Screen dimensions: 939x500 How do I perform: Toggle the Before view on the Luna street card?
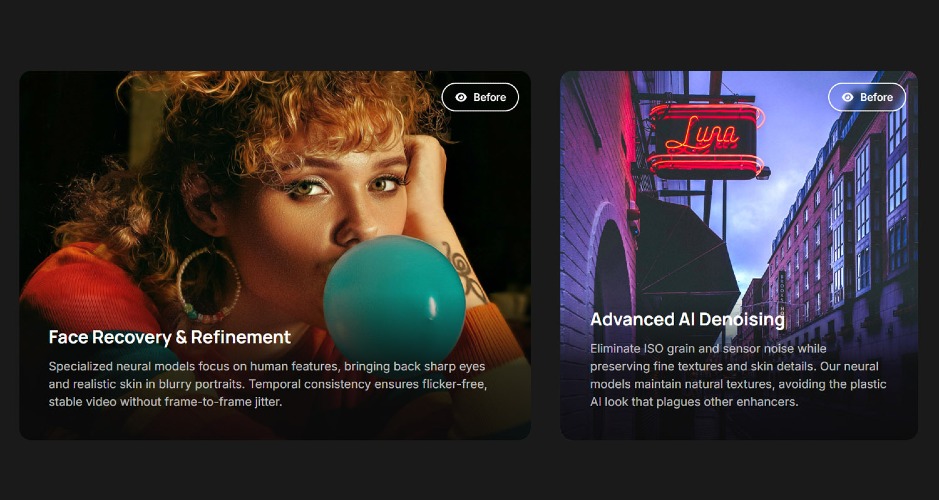click(867, 97)
